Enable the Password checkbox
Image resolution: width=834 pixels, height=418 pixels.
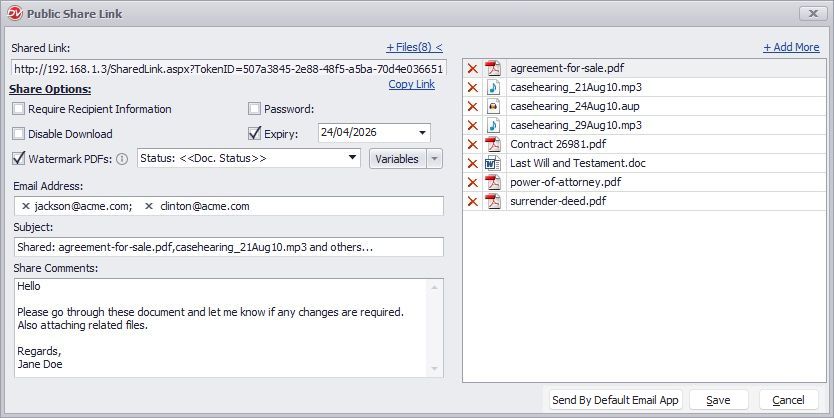[254, 109]
